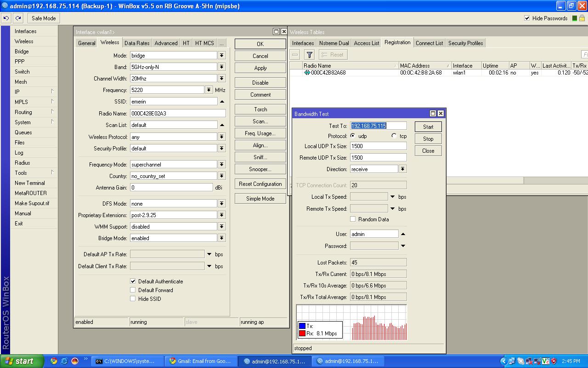
Task: Open the Band dropdown arrow
Action: (x=222, y=67)
